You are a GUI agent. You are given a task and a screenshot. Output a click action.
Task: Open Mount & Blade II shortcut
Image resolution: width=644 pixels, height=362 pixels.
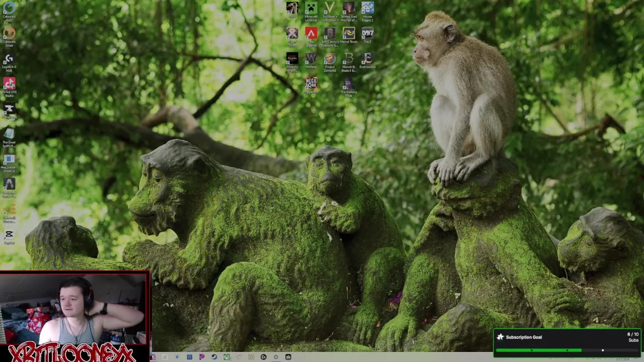pyautogui.click(x=349, y=62)
